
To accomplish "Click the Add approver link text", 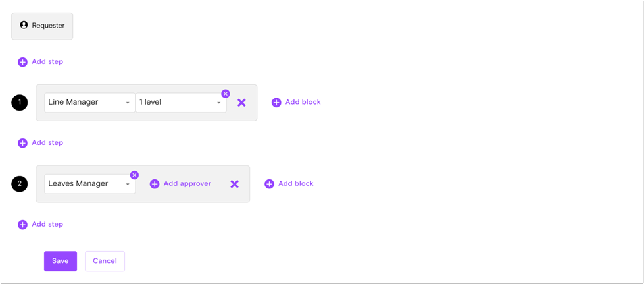I will (x=187, y=184).
